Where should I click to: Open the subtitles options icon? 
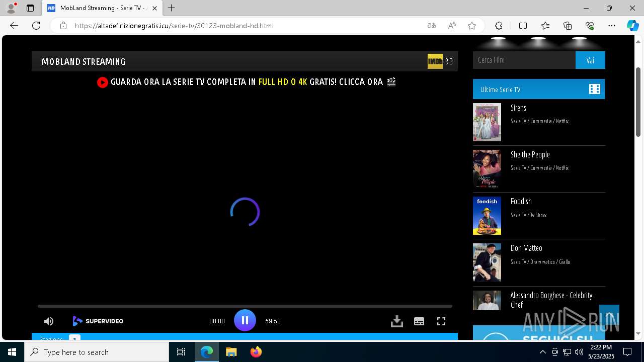419,321
